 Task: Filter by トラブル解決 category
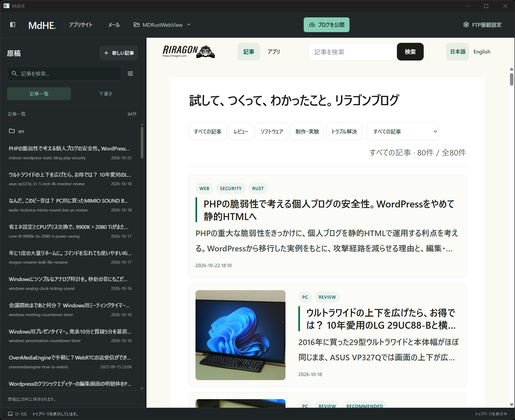[344, 131]
